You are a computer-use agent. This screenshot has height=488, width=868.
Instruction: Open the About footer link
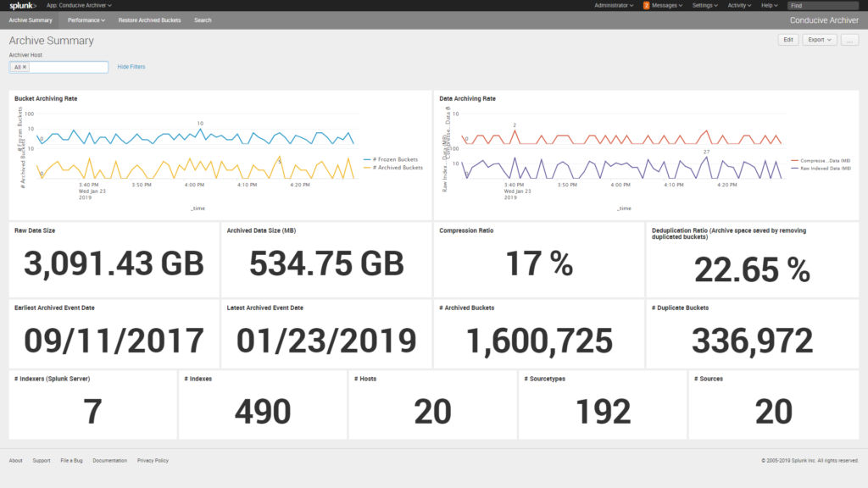[x=15, y=460]
